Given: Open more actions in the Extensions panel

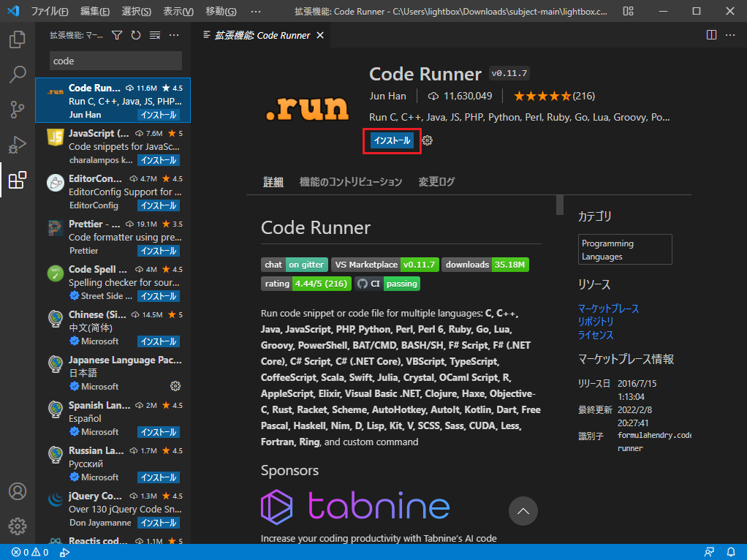Looking at the screenshot, I should pyautogui.click(x=174, y=34).
